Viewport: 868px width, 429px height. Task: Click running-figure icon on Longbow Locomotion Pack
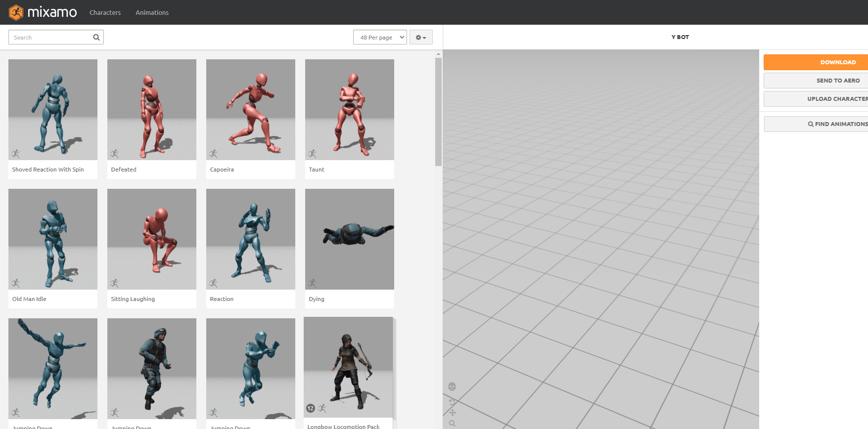(x=322, y=408)
